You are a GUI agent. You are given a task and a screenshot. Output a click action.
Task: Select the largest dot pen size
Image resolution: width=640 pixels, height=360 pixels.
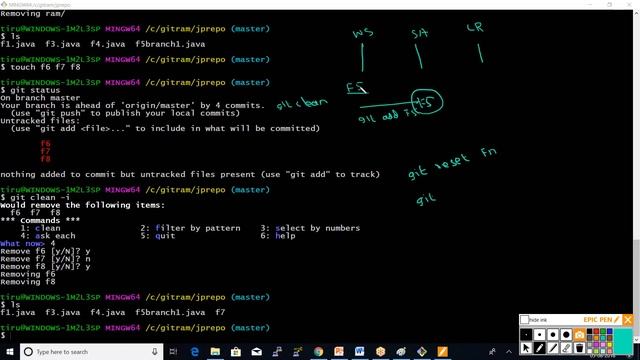click(x=566, y=334)
